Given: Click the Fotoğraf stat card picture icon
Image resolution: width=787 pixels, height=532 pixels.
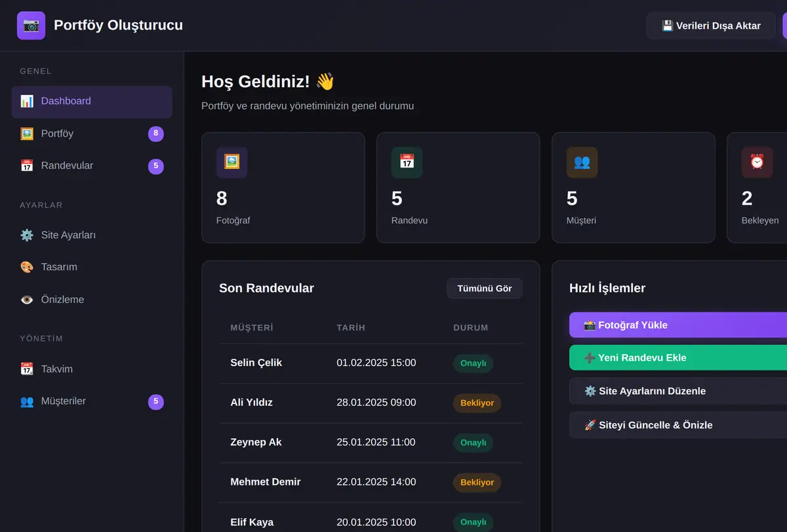Looking at the screenshot, I should 232,162.
